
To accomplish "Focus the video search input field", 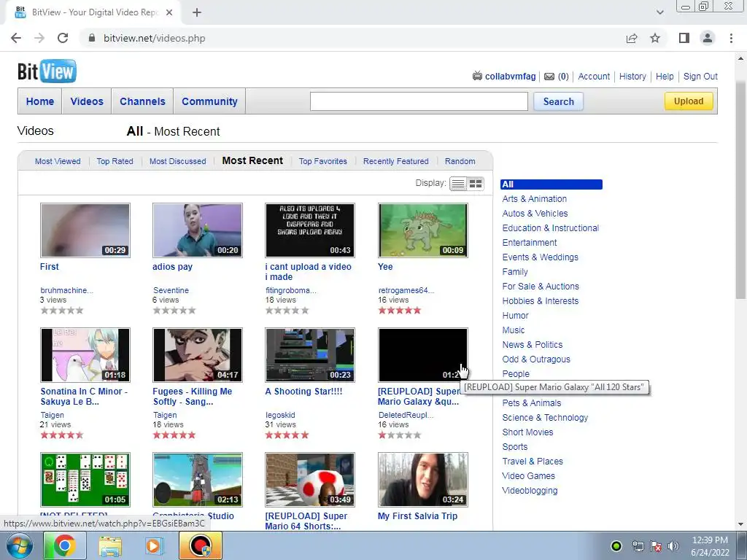I will coord(419,101).
